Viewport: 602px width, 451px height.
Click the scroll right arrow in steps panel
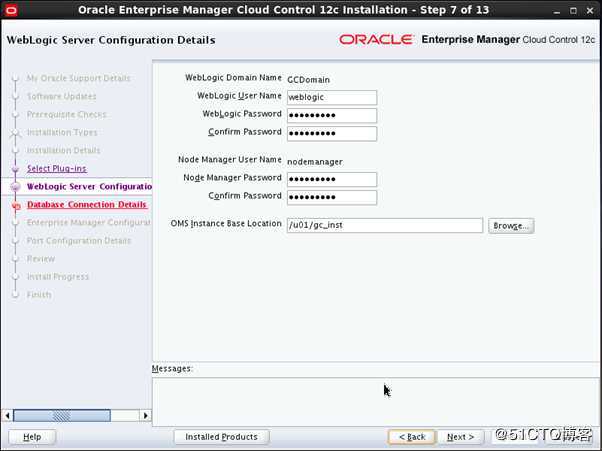145,415
